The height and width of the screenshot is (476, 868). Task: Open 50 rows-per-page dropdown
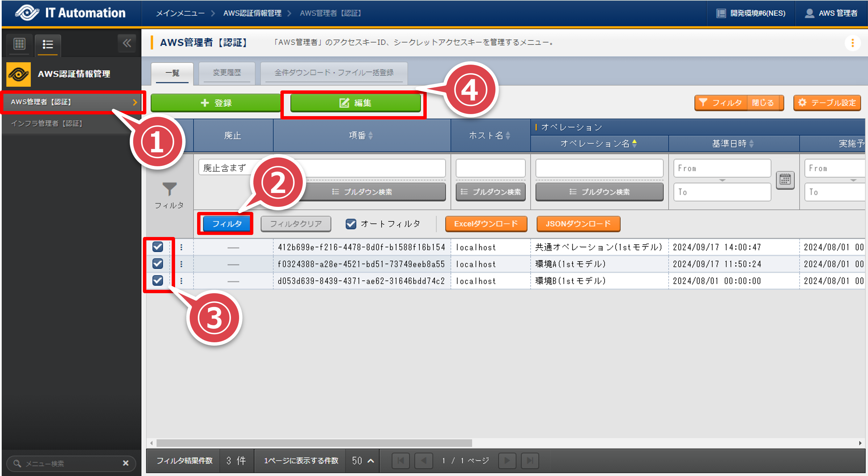click(x=362, y=460)
